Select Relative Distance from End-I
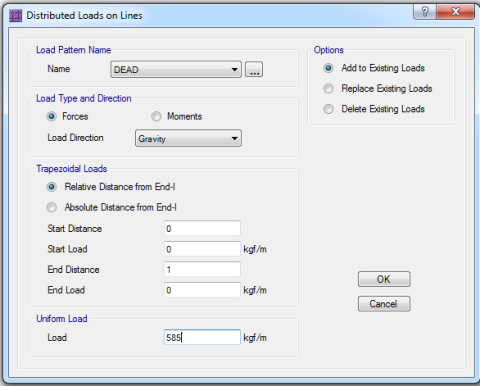 (51, 187)
